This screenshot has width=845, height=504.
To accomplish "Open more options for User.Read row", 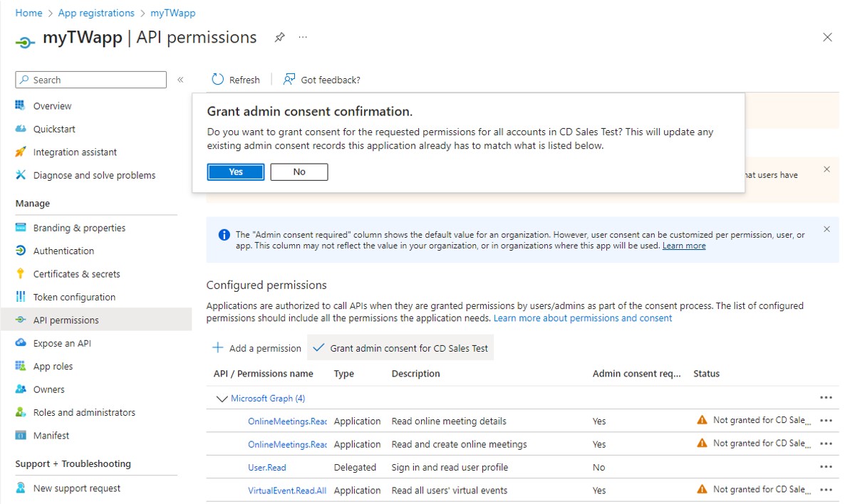I will click(826, 467).
